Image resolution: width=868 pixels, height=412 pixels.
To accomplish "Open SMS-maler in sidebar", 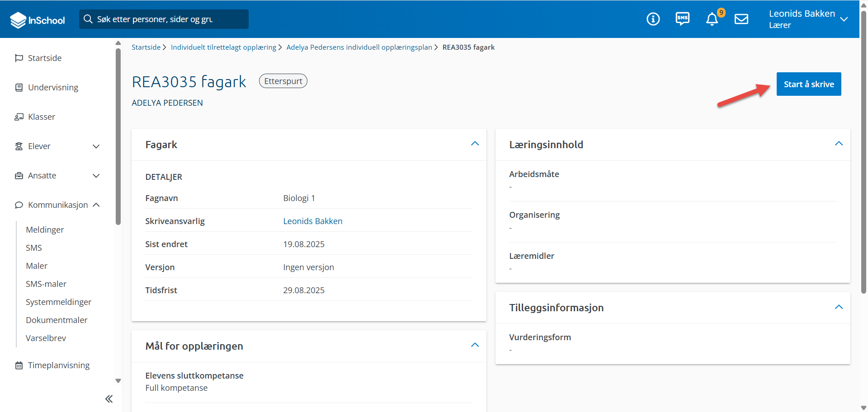I will click(46, 284).
